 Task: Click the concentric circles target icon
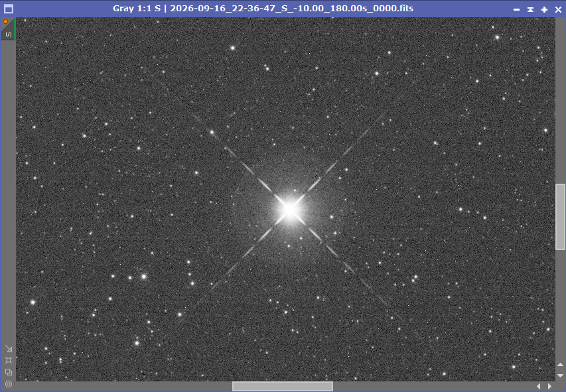coord(9,384)
